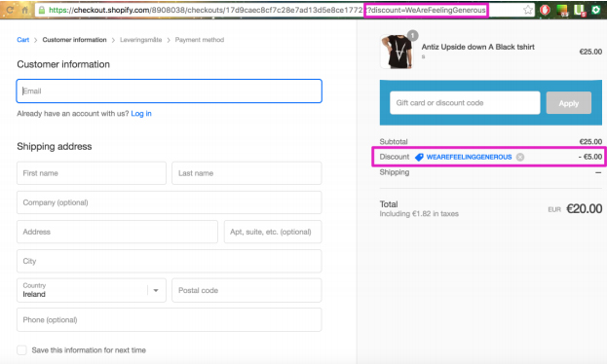607x364 pixels.
Task: Open the green square extension icon
Action: (562, 10)
